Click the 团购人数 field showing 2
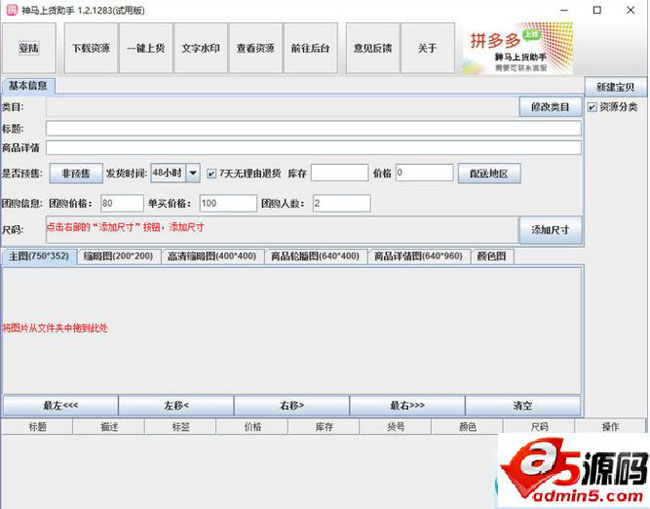The image size is (650, 509). coord(342,203)
